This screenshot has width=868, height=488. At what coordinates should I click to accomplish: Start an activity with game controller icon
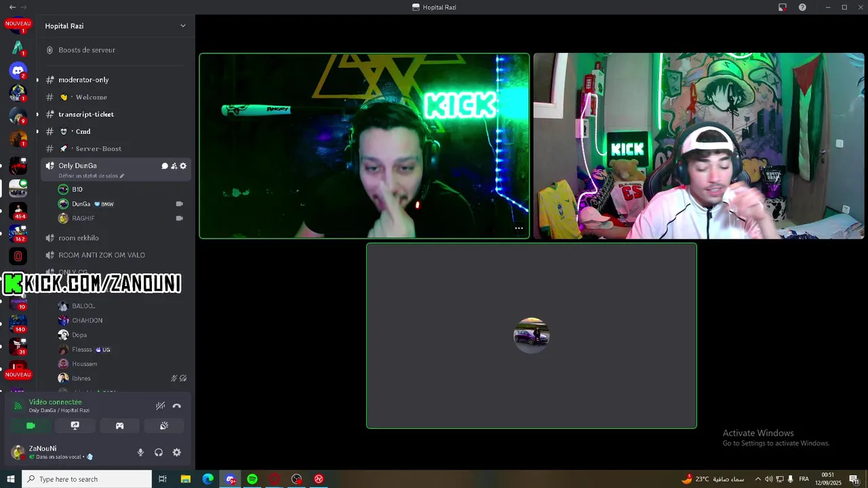119,426
